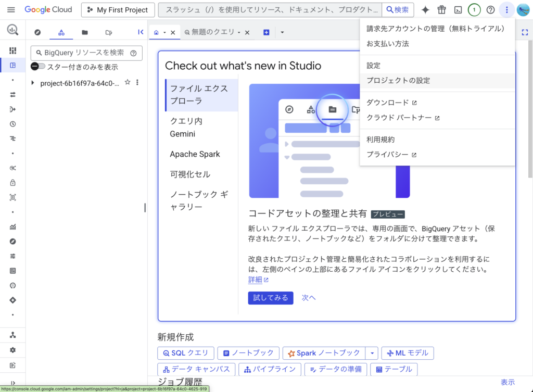Star the project-6b16f97a resource
The height and width of the screenshot is (392, 533).
(x=128, y=83)
